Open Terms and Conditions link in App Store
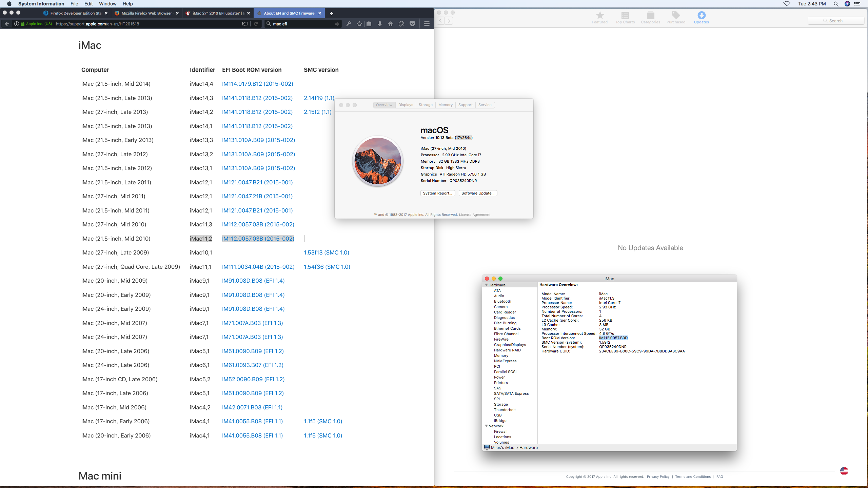Viewport: 868px width, 488px height. [x=693, y=476]
